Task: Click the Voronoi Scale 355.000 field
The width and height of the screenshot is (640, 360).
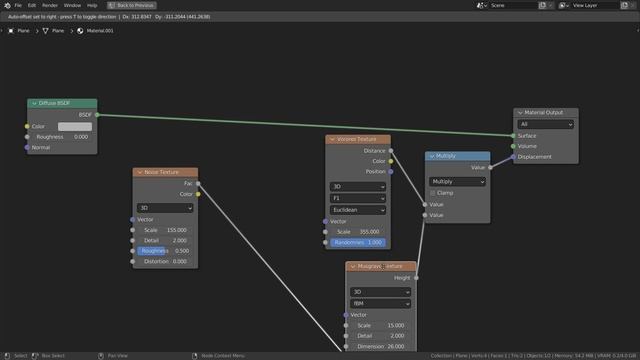Action: pyautogui.click(x=358, y=232)
